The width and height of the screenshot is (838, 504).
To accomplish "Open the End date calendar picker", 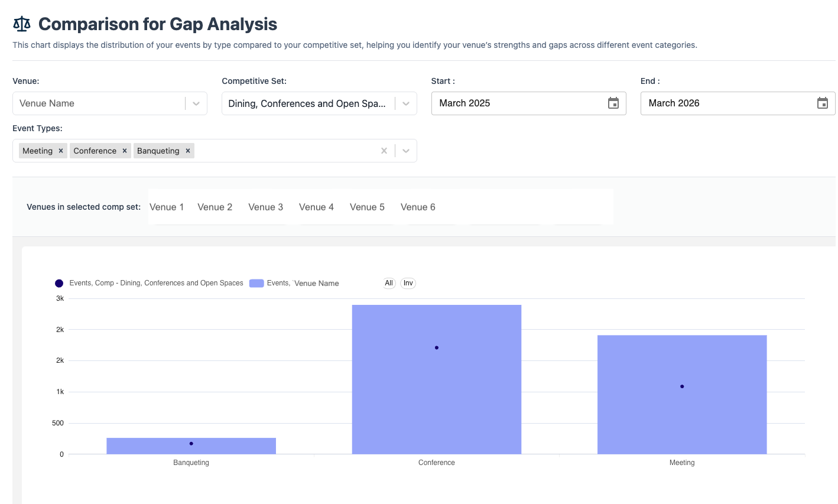I will [x=823, y=103].
